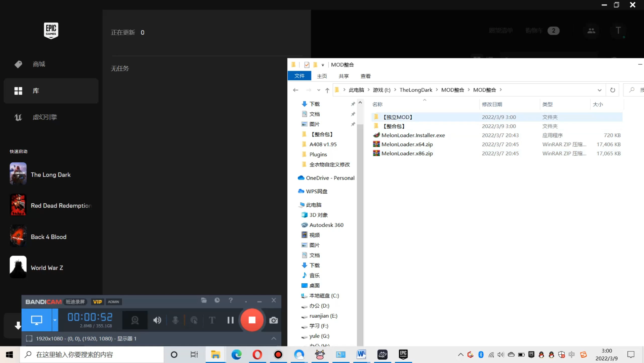The image size is (644, 363).
Task: Collapse Bandicam capture area info bar
Action: click(x=274, y=338)
